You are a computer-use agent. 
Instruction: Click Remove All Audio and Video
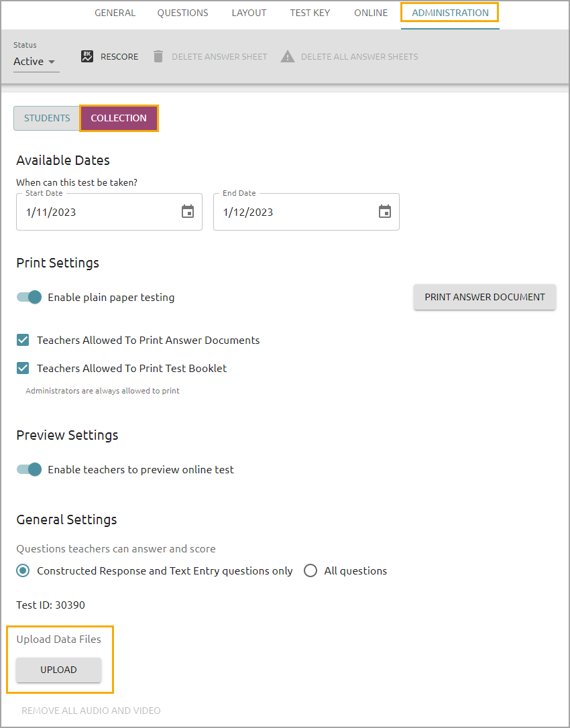coord(91,711)
